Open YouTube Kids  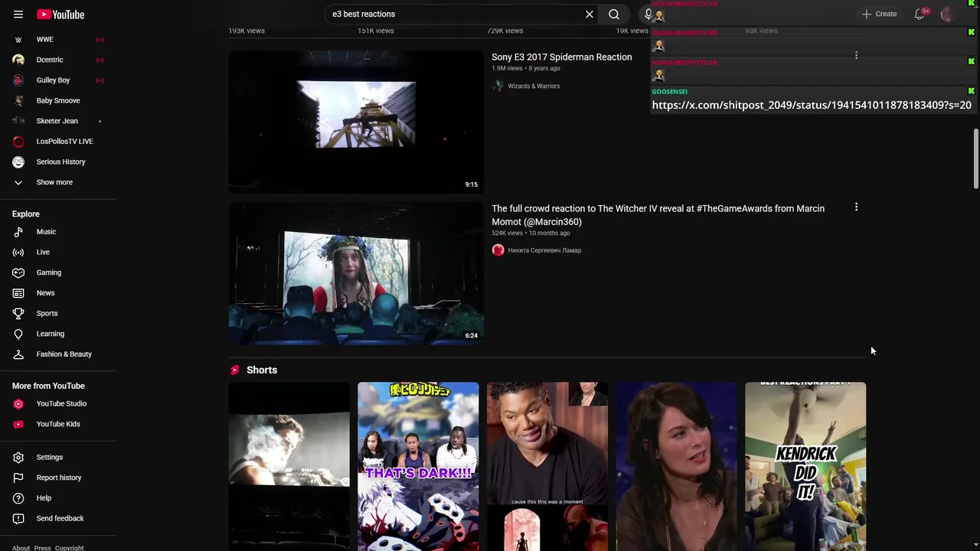click(58, 424)
